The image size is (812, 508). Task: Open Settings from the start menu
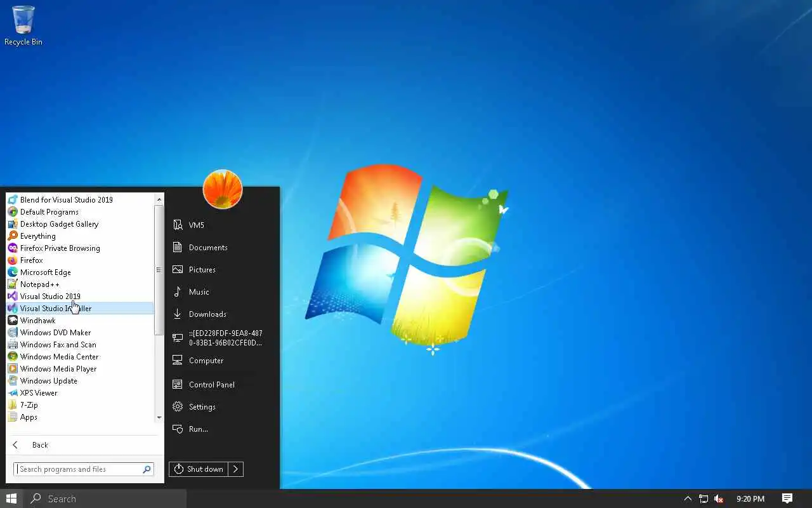222,406
